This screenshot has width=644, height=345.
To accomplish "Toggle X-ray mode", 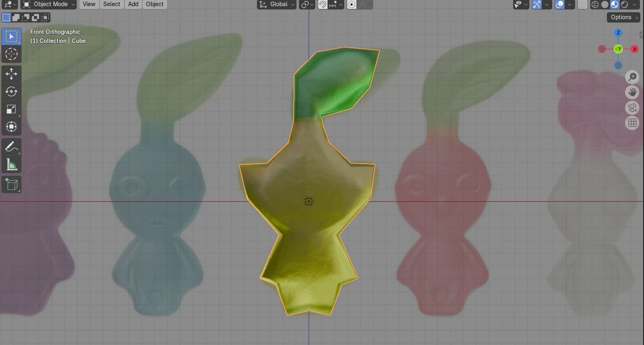I will [x=582, y=4].
